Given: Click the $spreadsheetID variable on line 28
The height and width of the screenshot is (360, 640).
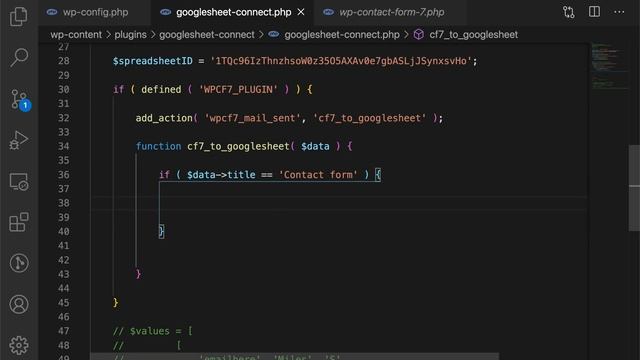Looking at the screenshot, I should tap(153, 61).
